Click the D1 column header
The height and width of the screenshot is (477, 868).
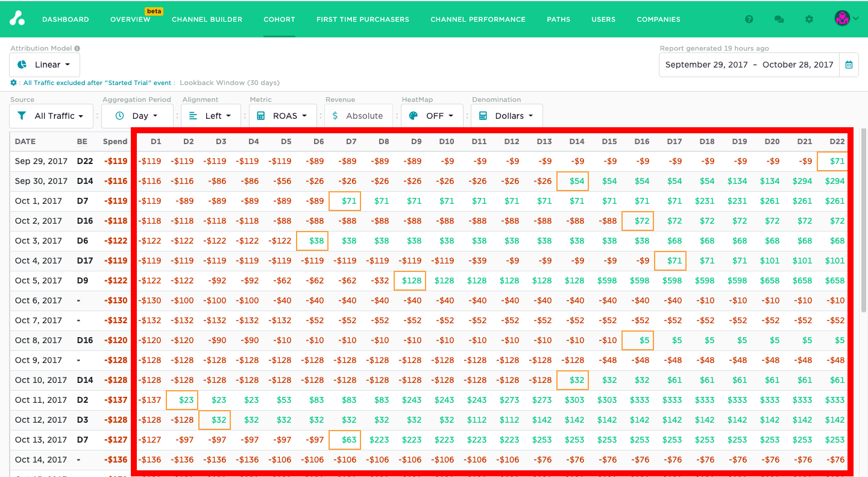(x=156, y=142)
